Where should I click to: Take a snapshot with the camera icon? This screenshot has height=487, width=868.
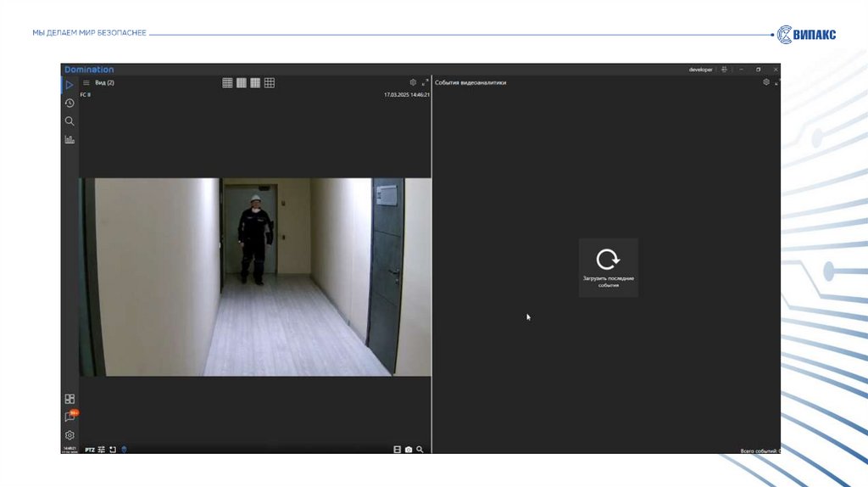pos(409,450)
